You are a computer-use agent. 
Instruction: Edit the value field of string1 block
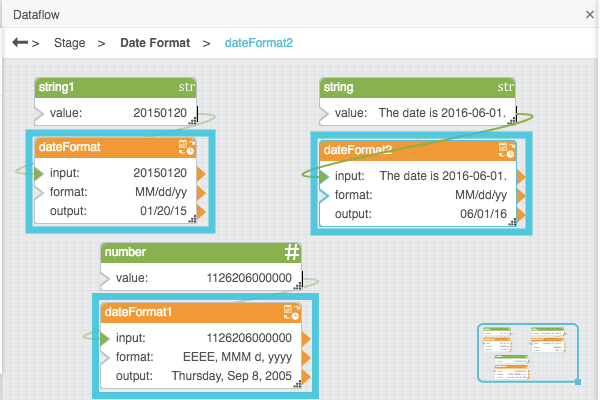pos(115,113)
